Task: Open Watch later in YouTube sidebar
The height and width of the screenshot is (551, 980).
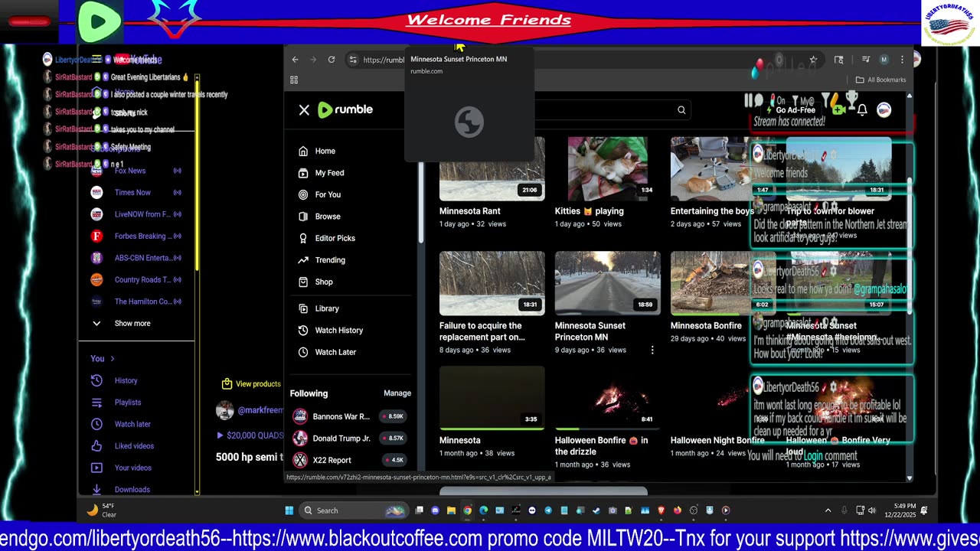Action: click(132, 425)
